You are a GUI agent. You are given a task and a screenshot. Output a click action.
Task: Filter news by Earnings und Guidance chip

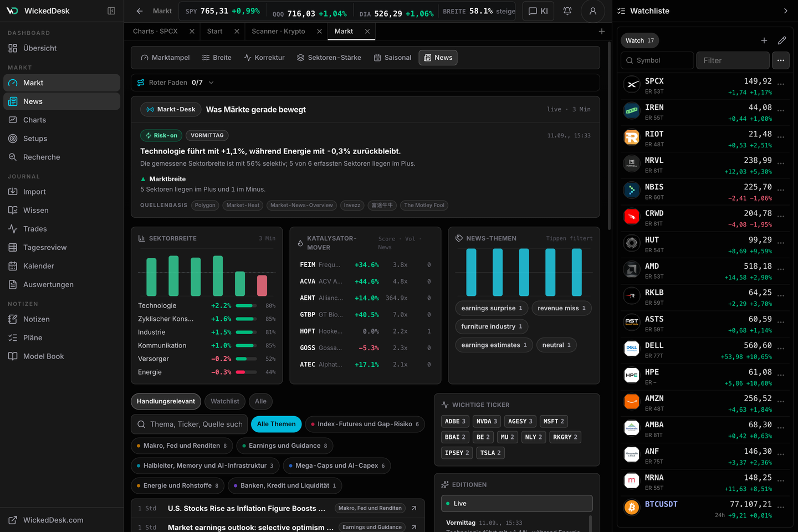[x=285, y=446]
